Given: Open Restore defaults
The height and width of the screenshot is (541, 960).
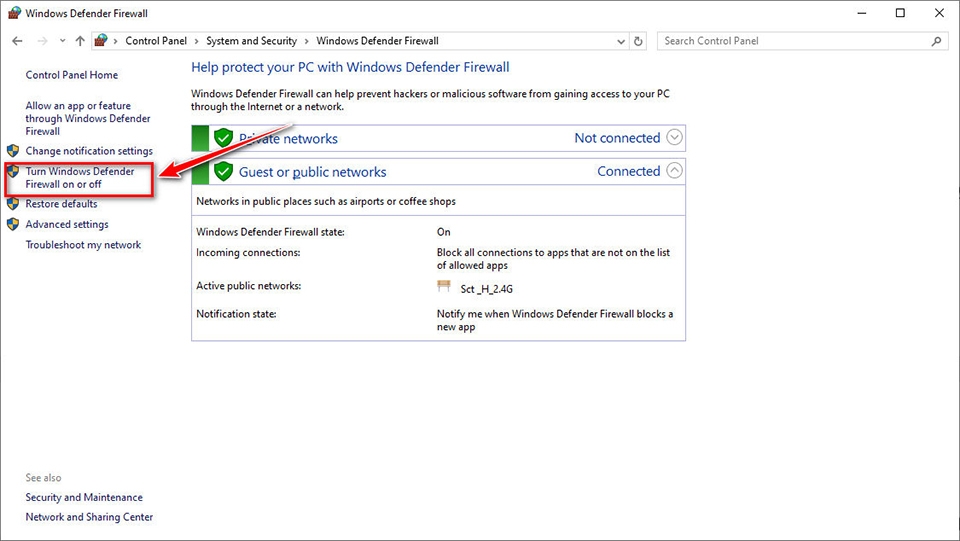Looking at the screenshot, I should coord(61,204).
